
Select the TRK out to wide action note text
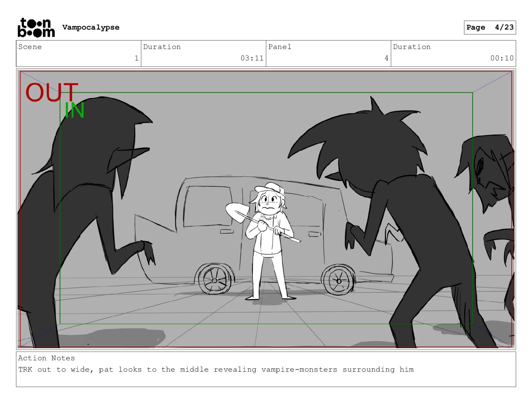tap(216, 370)
